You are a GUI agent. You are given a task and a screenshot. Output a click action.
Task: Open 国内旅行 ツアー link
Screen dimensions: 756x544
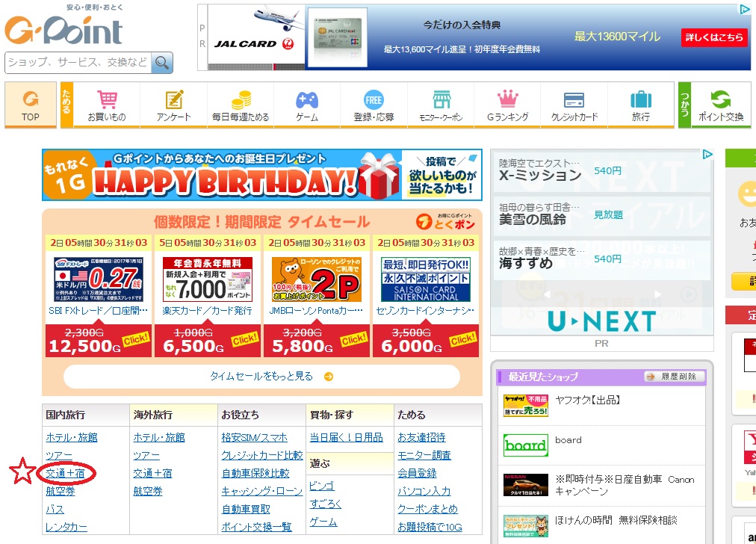(59, 455)
